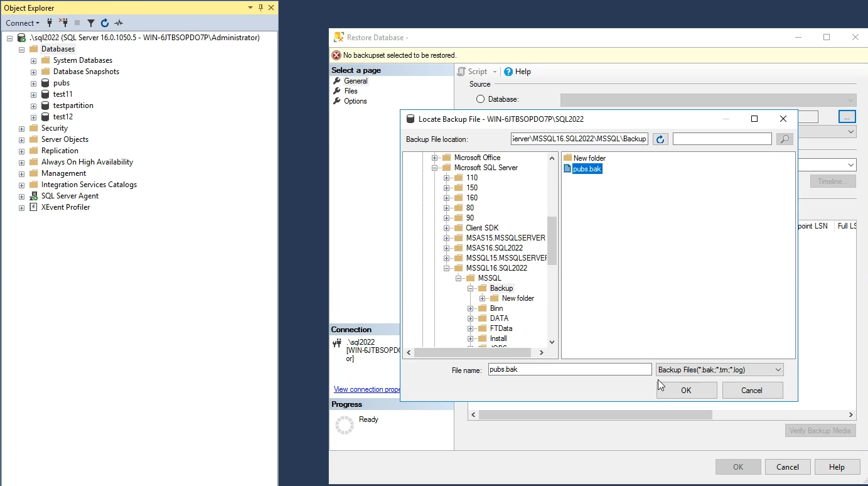868x486 pixels.
Task: Open the Options page in Restore Database
Action: [355, 101]
